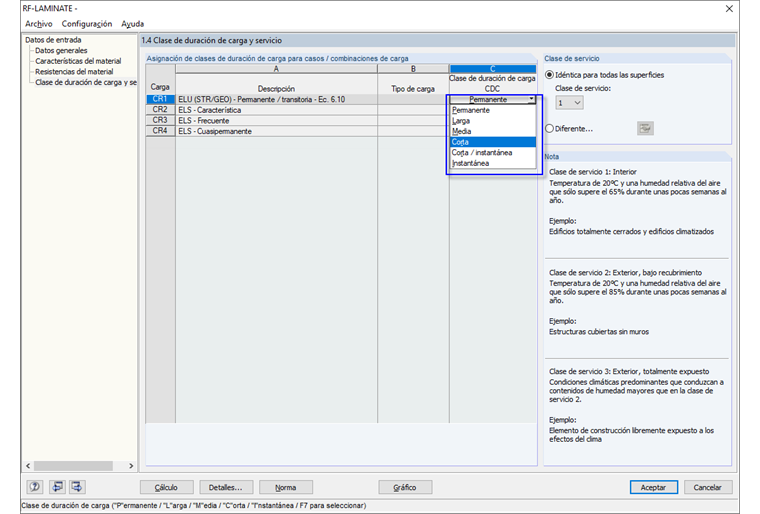Select Datos generales in the tree
This screenshot has width=760, height=514.
pos(61,50)
